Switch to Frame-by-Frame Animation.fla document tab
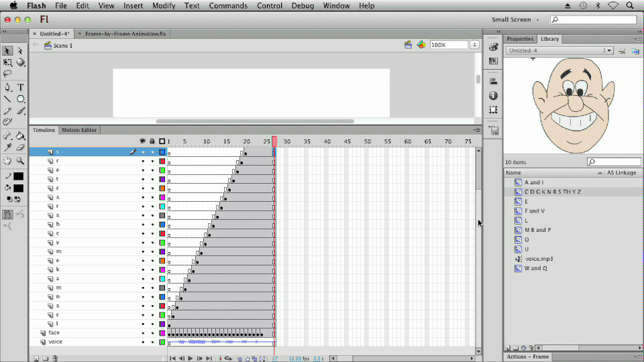 125,34
